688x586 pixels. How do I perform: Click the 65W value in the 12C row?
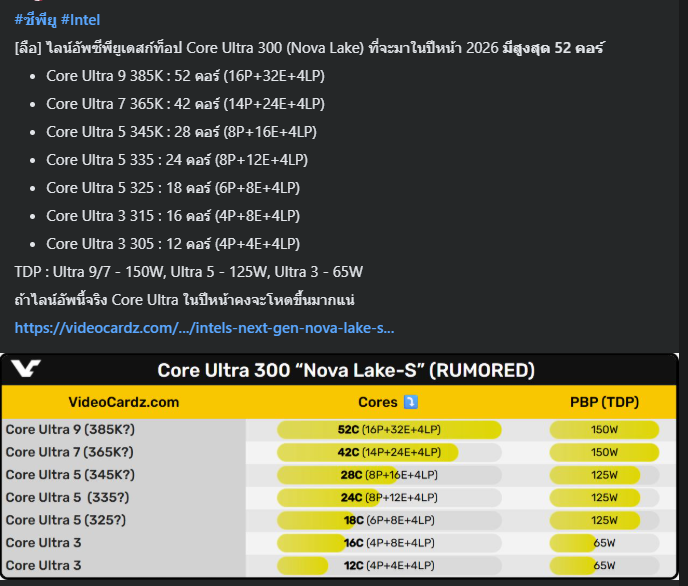coord(604,565)
